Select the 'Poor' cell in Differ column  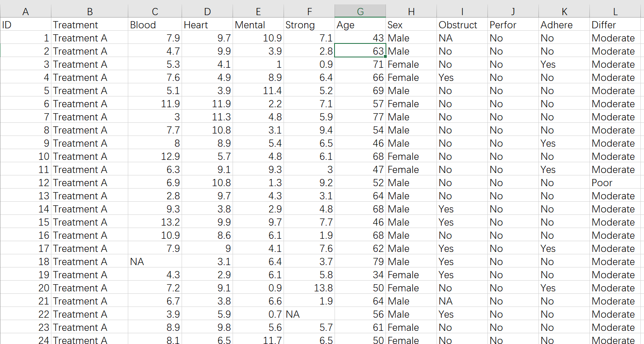[x=615, y=183]
